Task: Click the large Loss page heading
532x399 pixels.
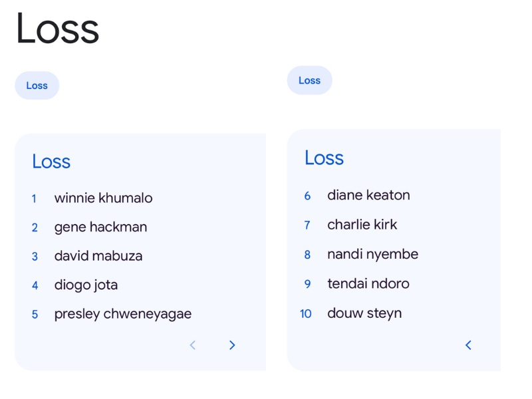Action: 57,29
